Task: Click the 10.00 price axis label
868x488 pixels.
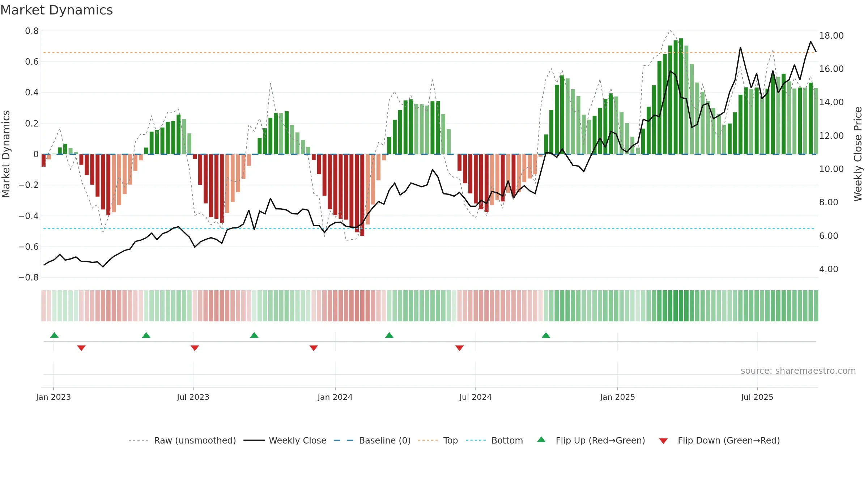Action: 831,169
